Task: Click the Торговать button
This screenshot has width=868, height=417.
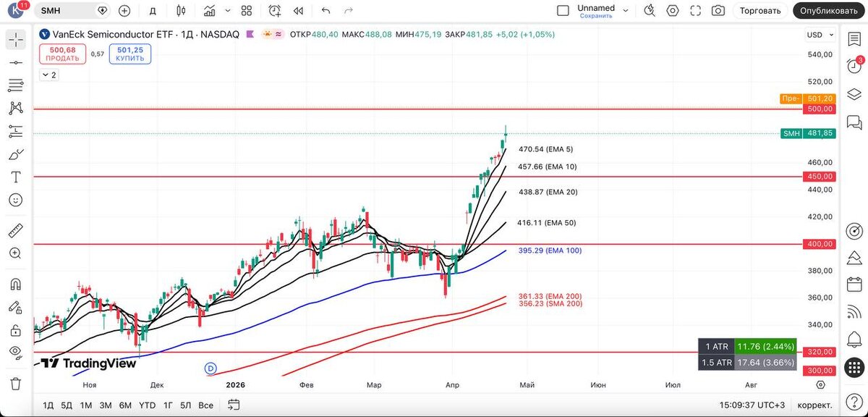Action: click(x=760, y=11)
